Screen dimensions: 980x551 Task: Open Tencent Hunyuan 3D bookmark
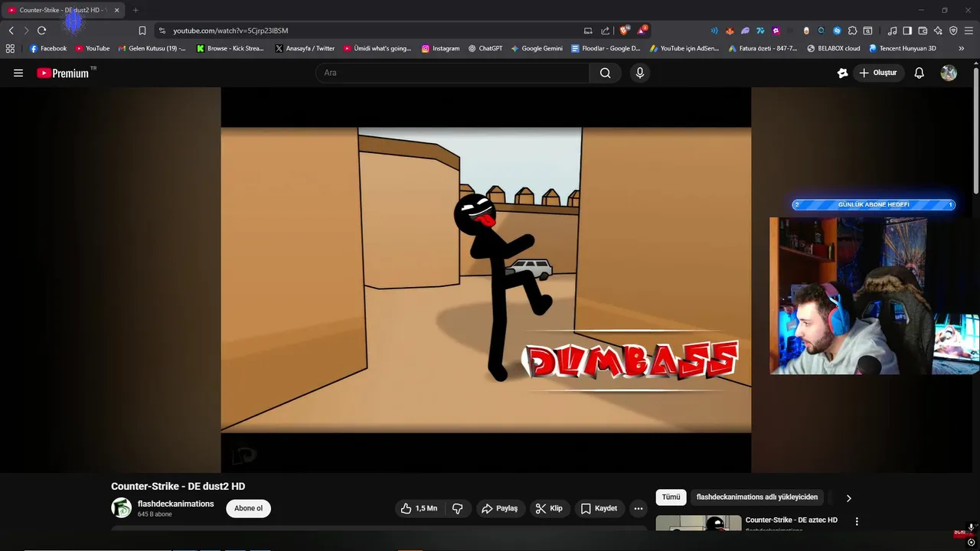click(x=903, y=48)
